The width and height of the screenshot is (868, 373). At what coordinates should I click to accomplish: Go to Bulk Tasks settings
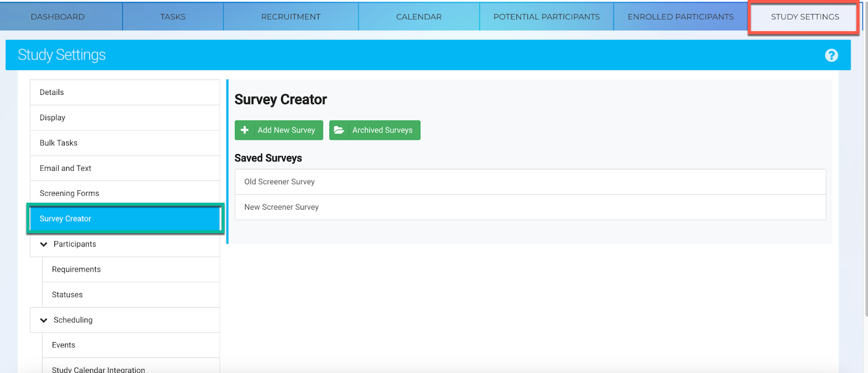click(59, 143)
